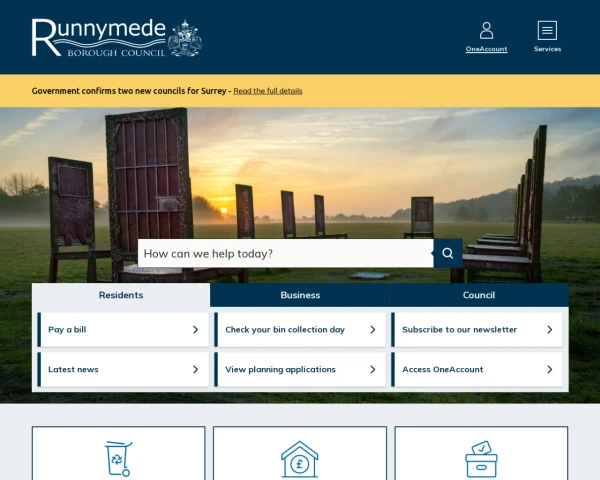Click the ballot box voting icon
Viewport: 600px width, 480px height.
pyautogui.click(x=481, y=459)
